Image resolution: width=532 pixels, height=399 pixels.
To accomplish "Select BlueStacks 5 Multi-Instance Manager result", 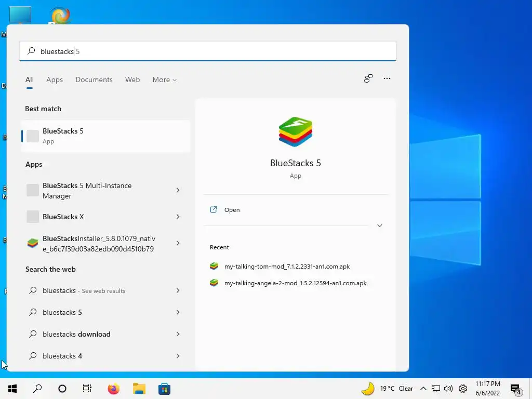I will [x=105, y=190].
